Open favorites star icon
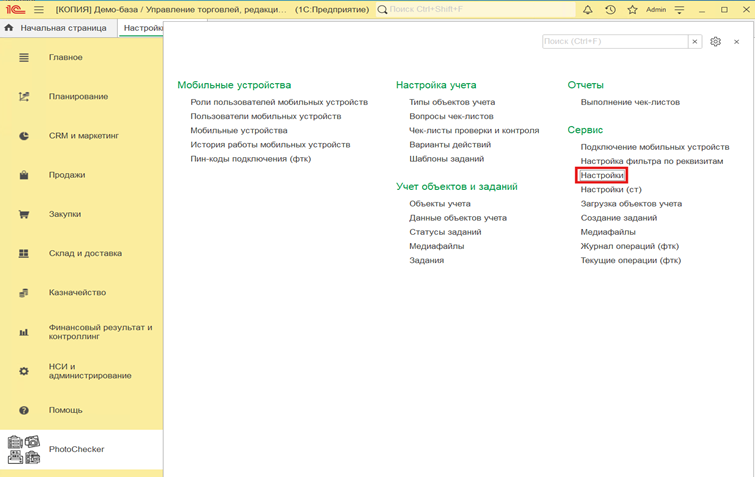The image size is (755, 477). point(632,9)
